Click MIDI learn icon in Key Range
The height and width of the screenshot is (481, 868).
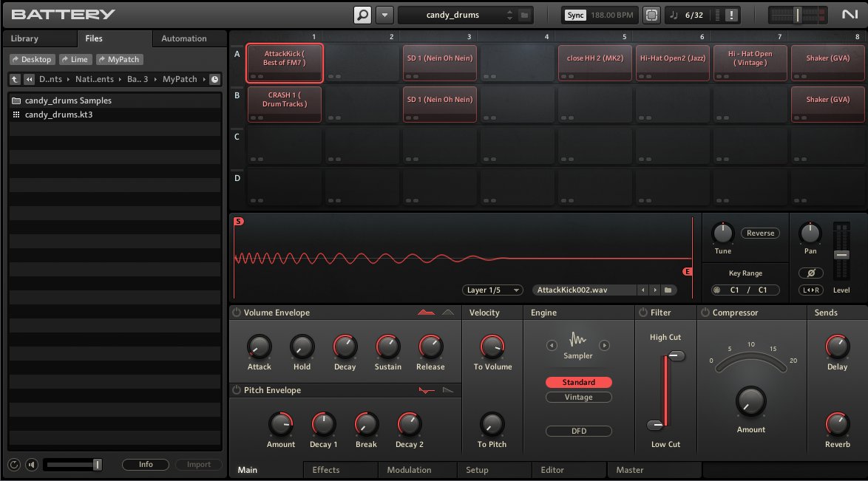[717, 290]
